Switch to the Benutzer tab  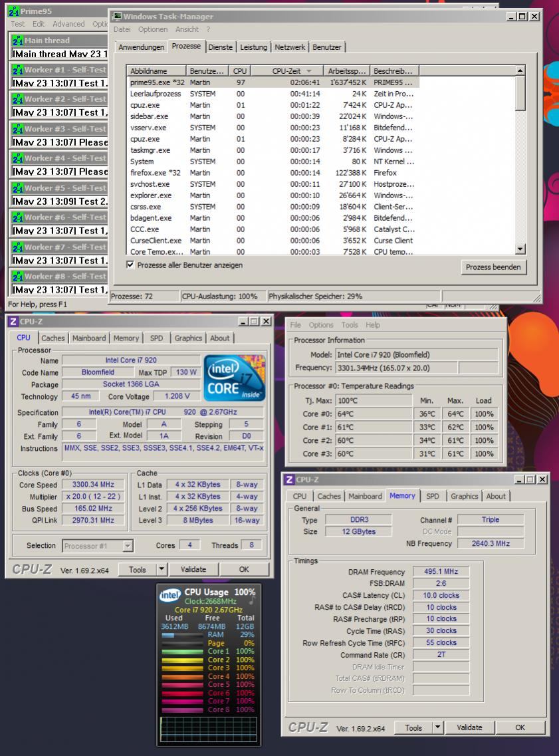coord(327,47)
